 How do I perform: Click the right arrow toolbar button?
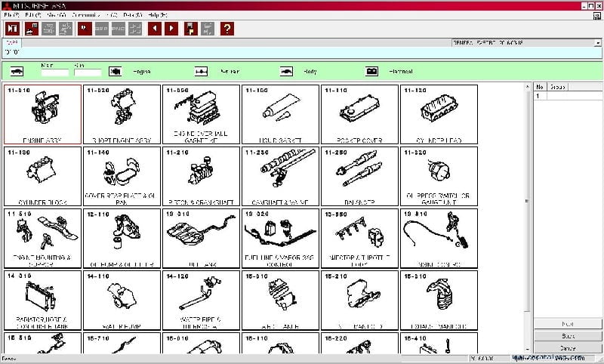click(x=171, y=29)
